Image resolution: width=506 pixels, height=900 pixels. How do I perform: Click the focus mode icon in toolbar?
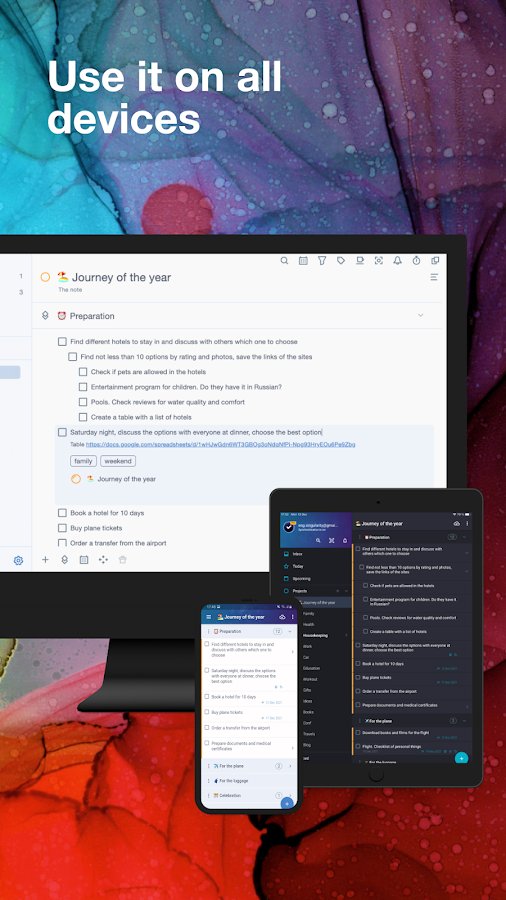tap(379, 261)
